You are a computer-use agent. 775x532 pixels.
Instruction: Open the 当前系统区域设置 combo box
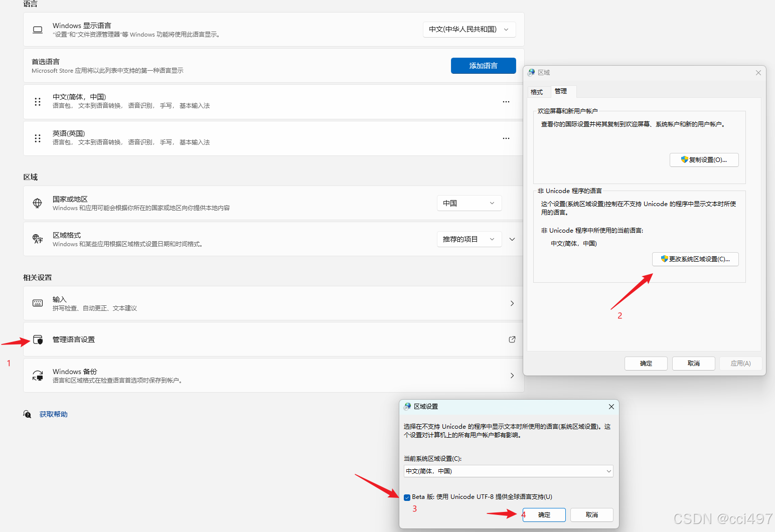coord(508,471)
